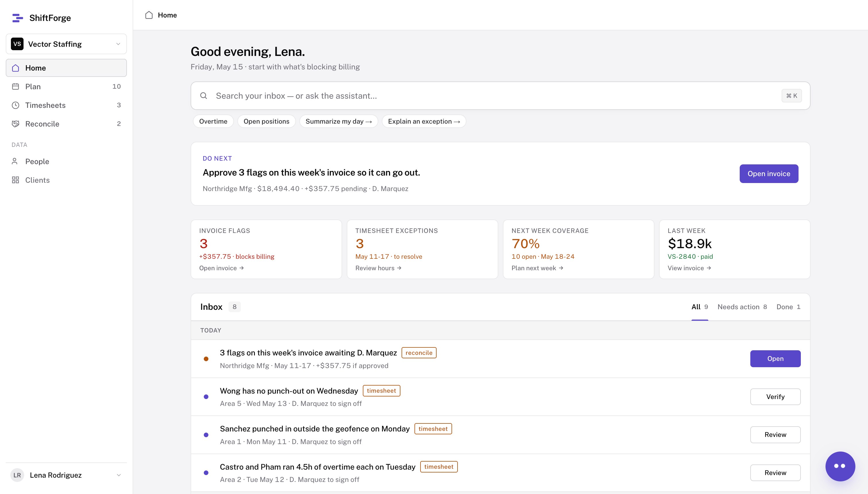The height and width of the screenshot is (494, 868).
Task: Select the Overtime suggestion chip
Action: 213,121
